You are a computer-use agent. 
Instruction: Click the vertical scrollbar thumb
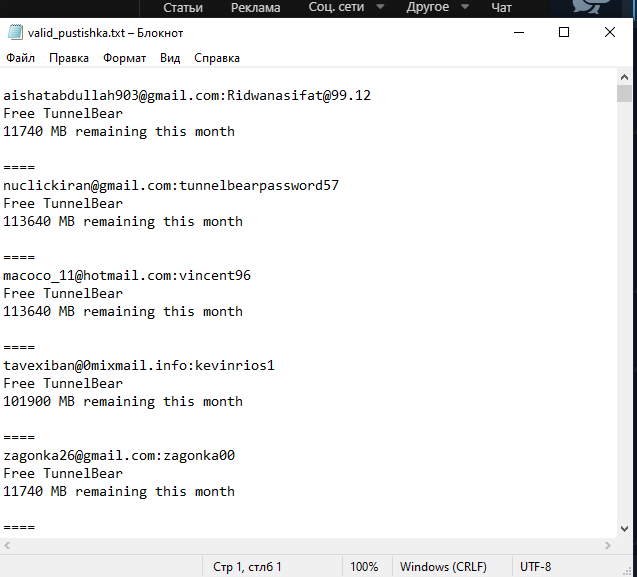click(x=624, y=94)
